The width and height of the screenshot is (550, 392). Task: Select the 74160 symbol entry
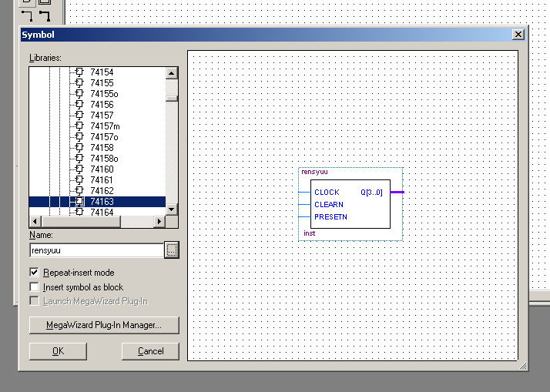[102, 169]
